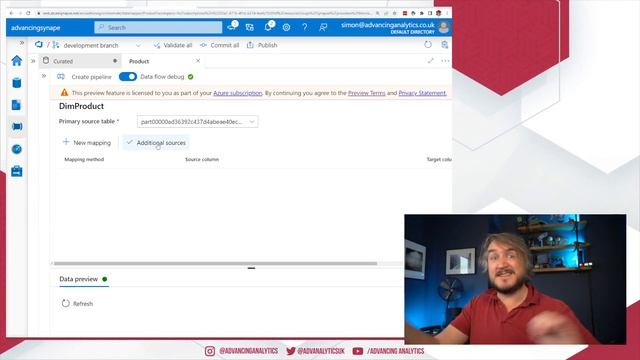The height and width of the screenshot is (360, 640).
Task: Open the Primary source table dropdown
Action: coord(198,122)
